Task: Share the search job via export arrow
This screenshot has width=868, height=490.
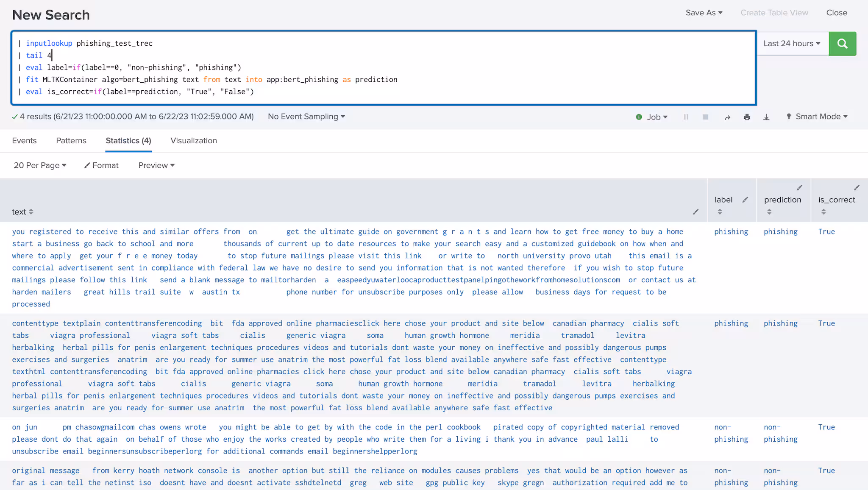Action: click(x=727, y=117)
